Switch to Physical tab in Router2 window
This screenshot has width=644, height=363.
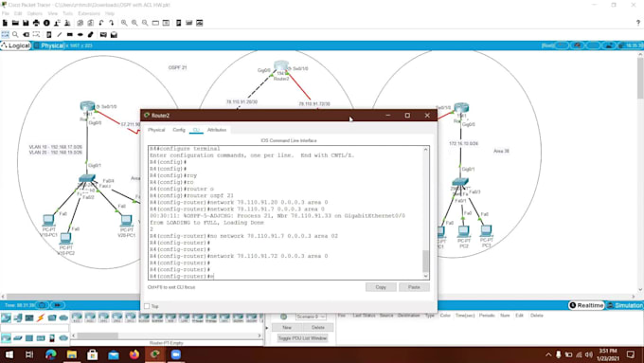(156, 130)
